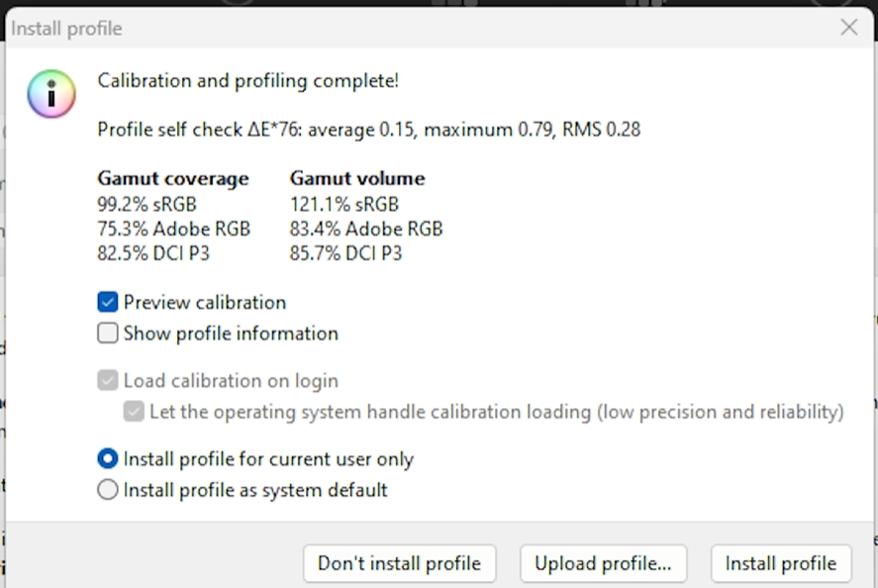Open the Upload profile... option

(x=603, y=563)
